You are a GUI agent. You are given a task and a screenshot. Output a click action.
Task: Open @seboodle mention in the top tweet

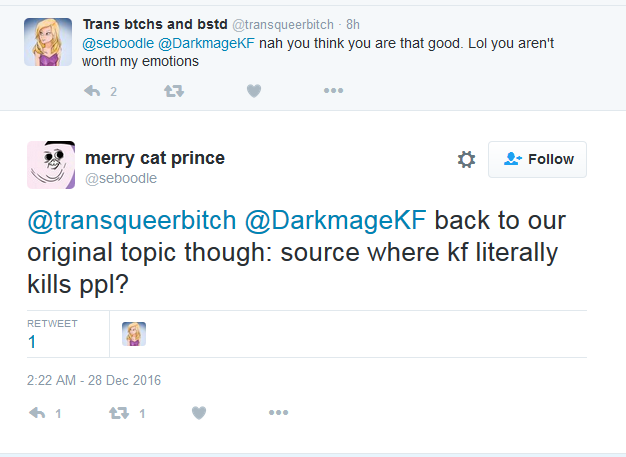point(118,43)
